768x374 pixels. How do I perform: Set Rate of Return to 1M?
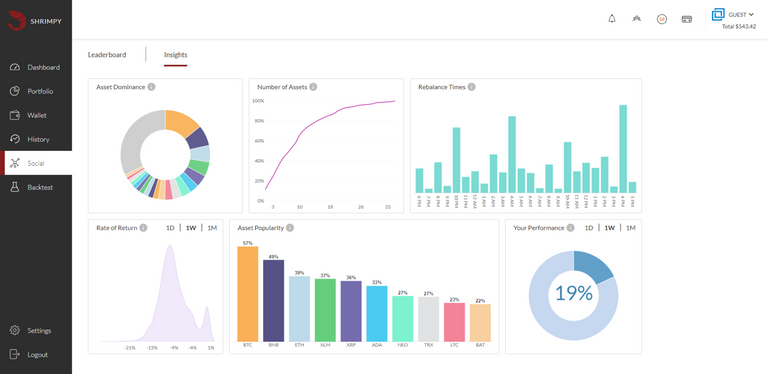(x=212, y=228)
